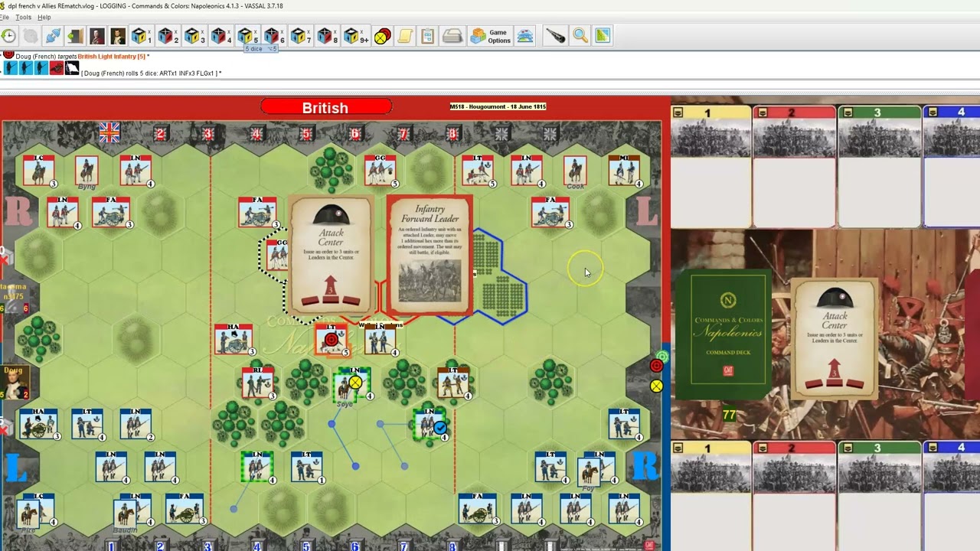Image resolution: width=980 pixels, height=551 pixels.
Task: Select the Infantry Forward Leader card
Action: coord(429,255)
